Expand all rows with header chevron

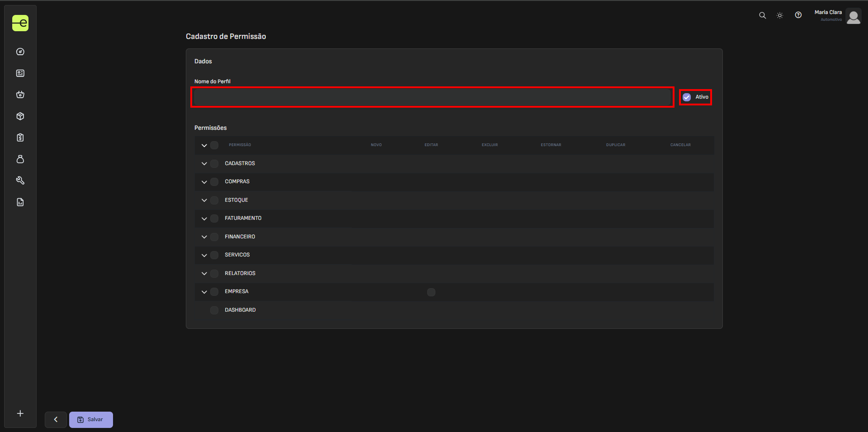pyautogui.click(x=204, y=145)
